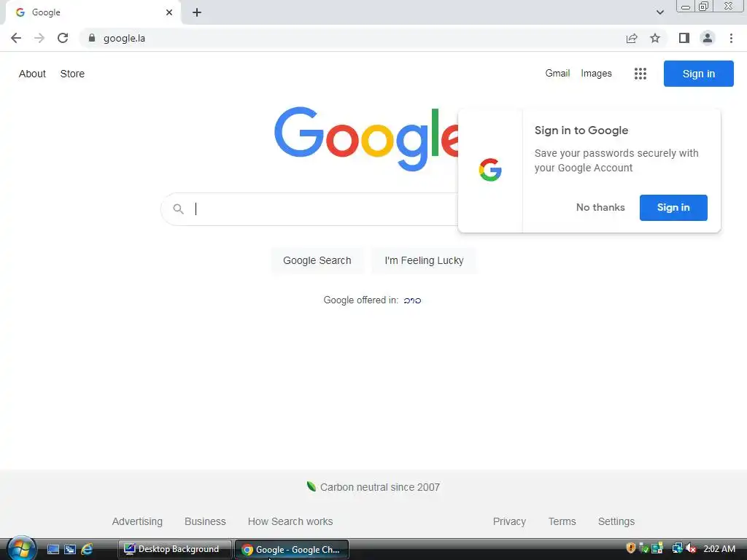This screenshot has width=747, height=560.
Task: Click Sign in inside the popup
Action: (x=673, y=208)
